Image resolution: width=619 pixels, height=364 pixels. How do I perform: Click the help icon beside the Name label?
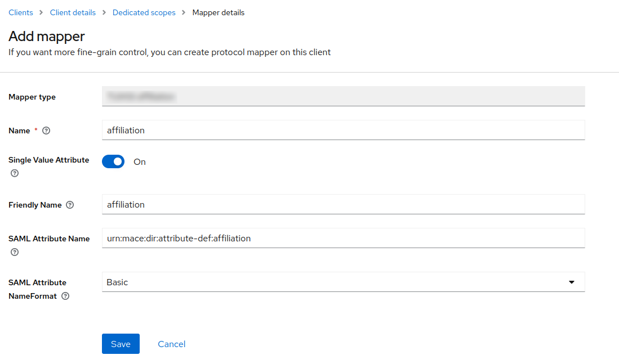[x=46, y=131]
